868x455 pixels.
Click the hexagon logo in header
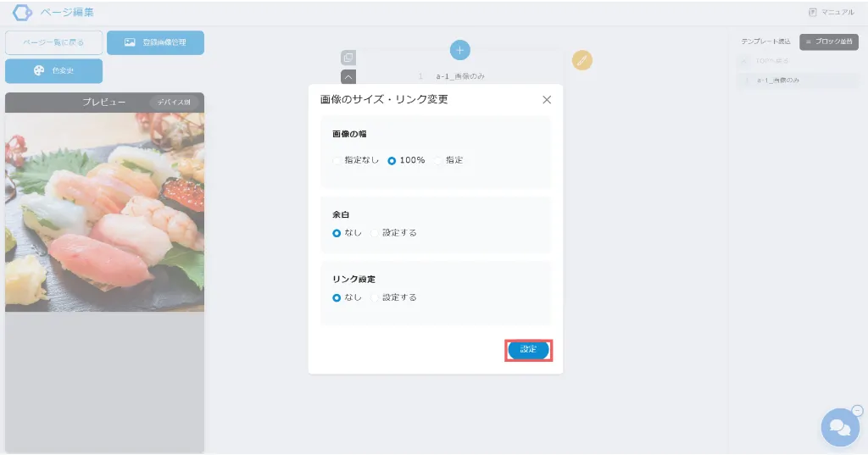tap(22, 13)
